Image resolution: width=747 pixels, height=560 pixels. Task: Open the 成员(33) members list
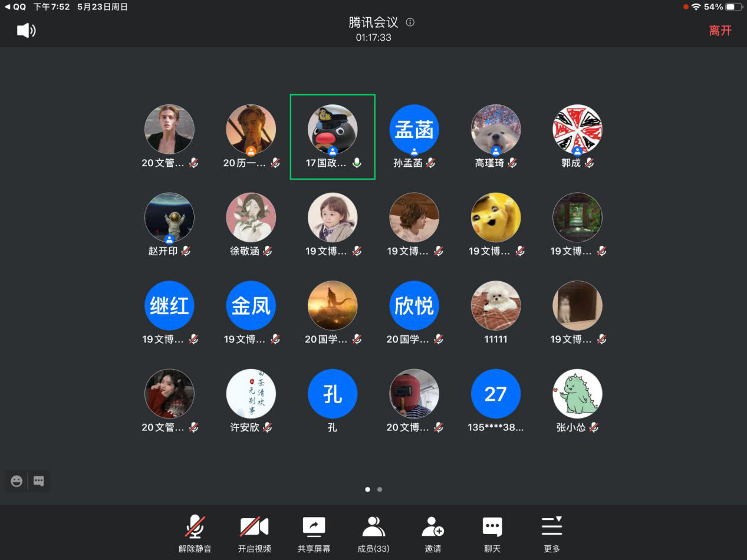[x=373, y=533]
